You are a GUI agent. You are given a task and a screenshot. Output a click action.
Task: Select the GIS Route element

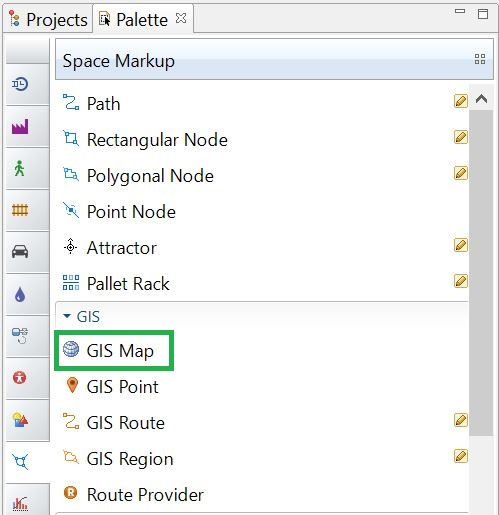click(x=114, y=423)
